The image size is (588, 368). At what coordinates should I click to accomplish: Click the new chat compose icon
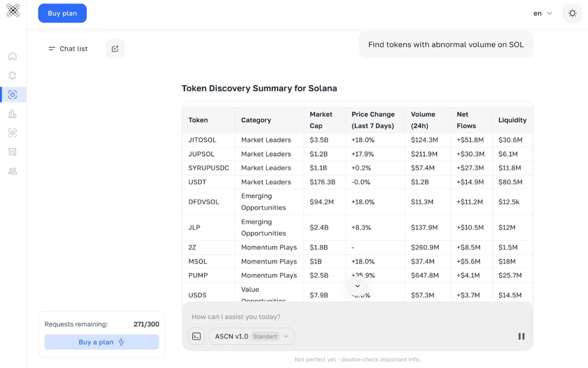(115, 49)
